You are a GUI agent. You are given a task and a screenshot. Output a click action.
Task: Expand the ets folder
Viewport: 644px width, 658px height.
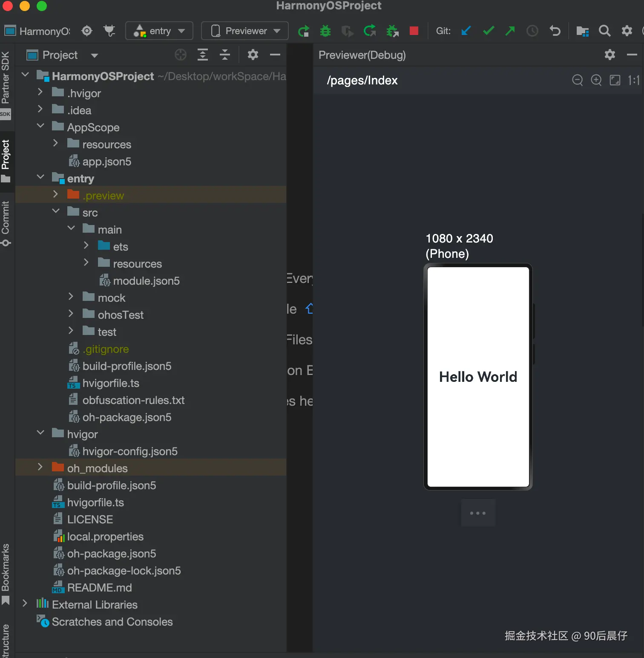tap(86, 245)
